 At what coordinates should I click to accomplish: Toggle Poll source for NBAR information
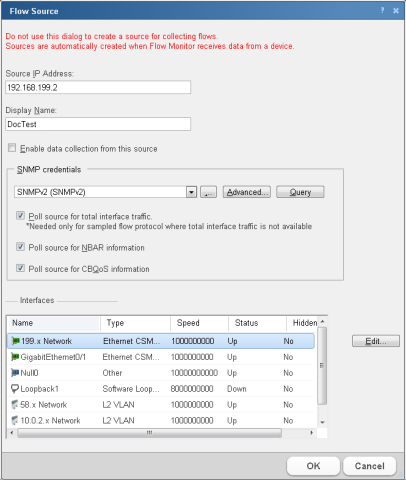[21, 247]
